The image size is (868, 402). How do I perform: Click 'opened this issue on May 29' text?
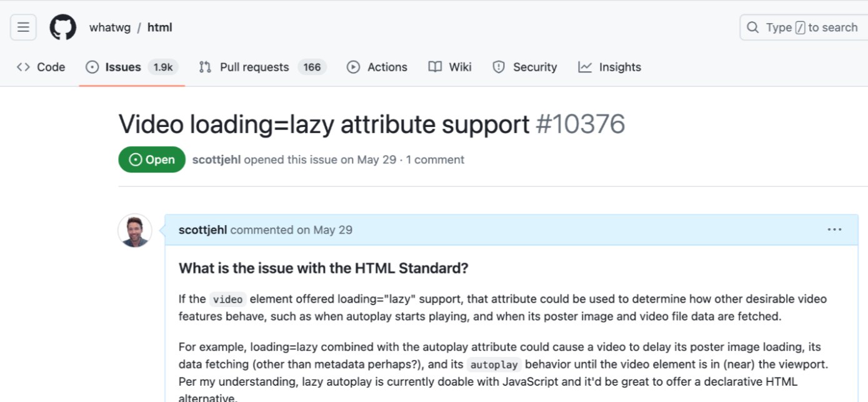click(320, 159)
